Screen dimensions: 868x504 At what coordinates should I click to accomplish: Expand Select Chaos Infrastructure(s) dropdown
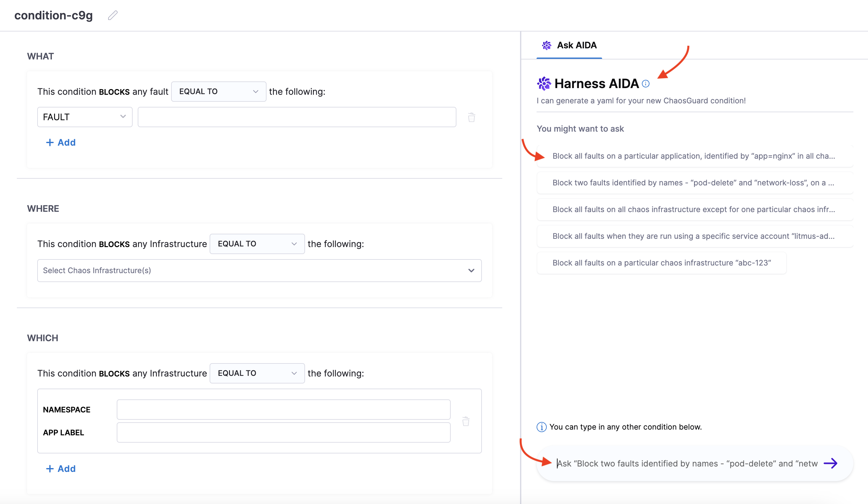point(259,271)
